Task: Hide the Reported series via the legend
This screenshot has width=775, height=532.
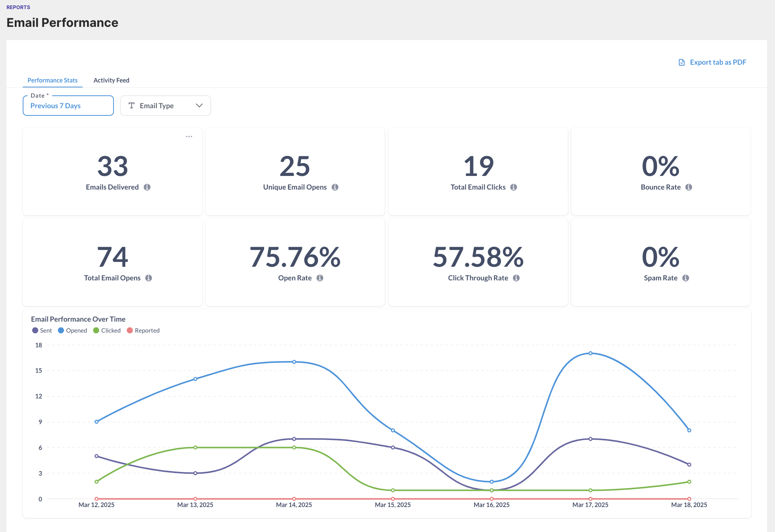Action: point(143,330)
